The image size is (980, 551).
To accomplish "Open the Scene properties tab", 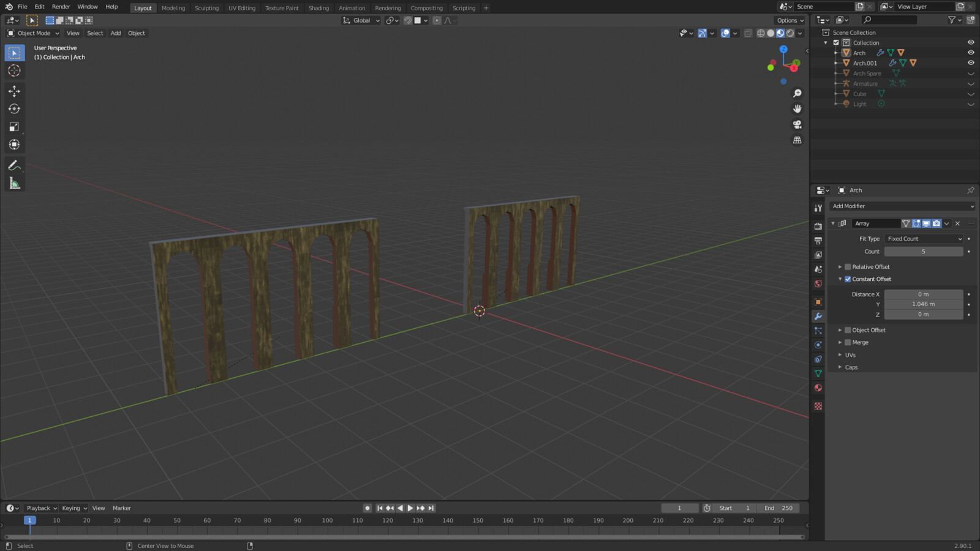I will 818,269.
